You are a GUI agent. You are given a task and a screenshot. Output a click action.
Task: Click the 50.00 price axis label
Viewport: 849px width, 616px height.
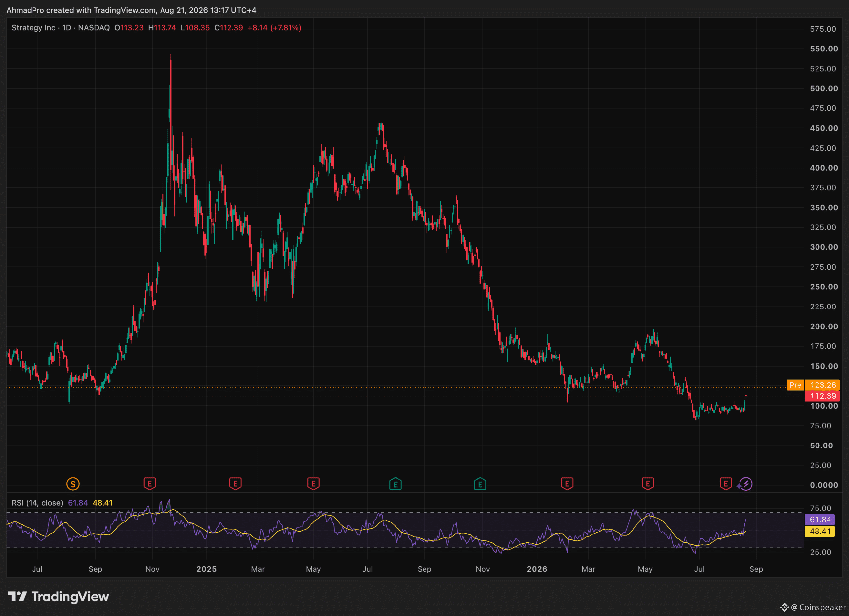click(821, 445)
